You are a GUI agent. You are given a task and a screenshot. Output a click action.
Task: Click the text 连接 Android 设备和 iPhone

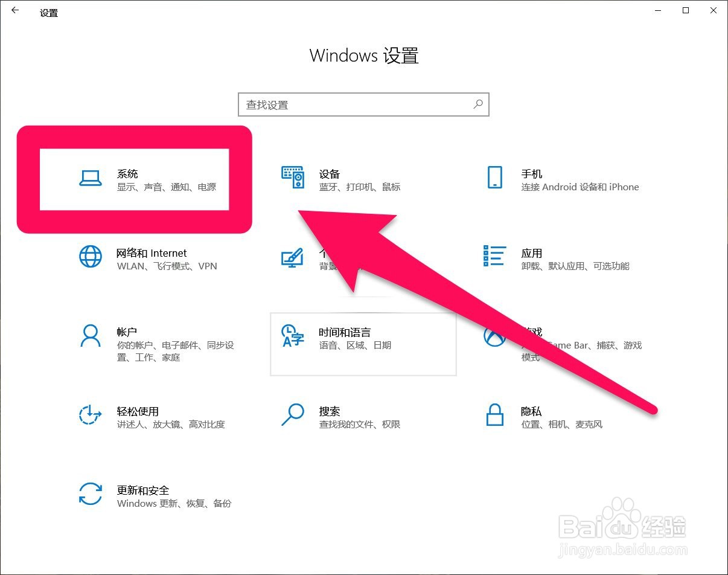[580, 187]
